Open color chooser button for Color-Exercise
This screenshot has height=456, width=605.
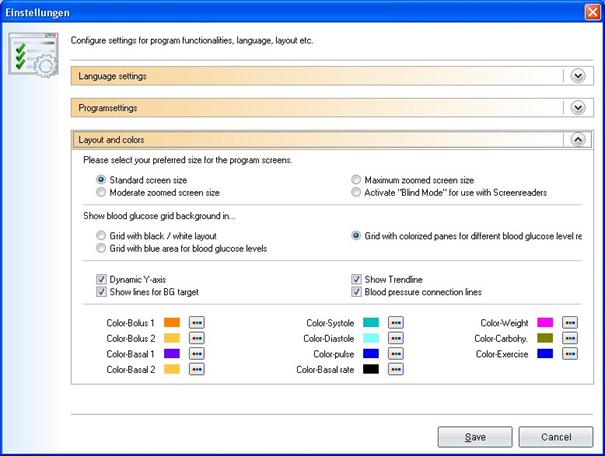click(x=569, y=354)
